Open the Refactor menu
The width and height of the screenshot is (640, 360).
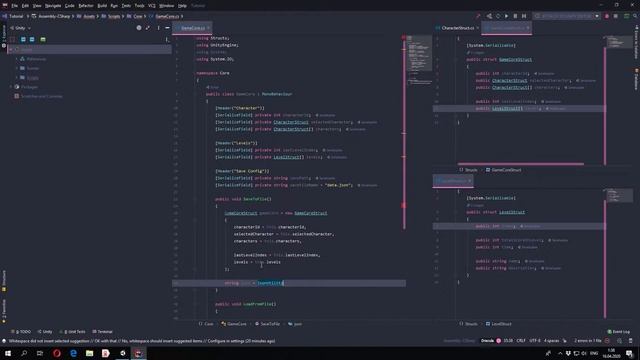(86, 6)
